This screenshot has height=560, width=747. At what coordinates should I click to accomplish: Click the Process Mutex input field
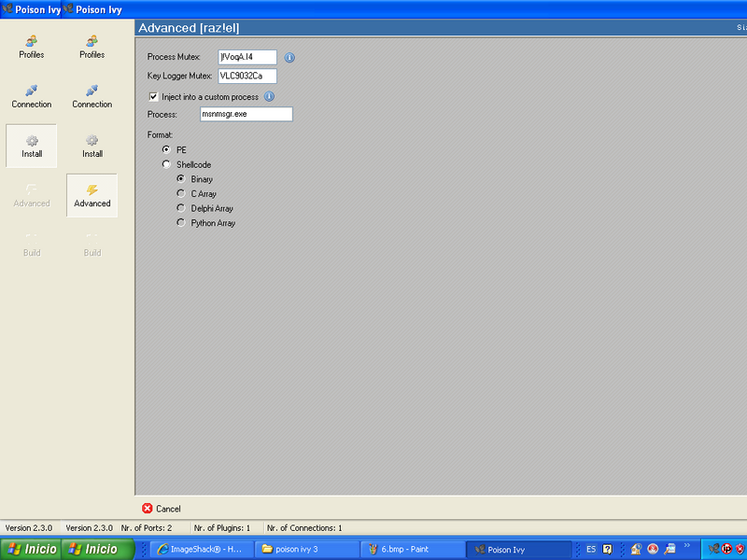click(247, 57)
